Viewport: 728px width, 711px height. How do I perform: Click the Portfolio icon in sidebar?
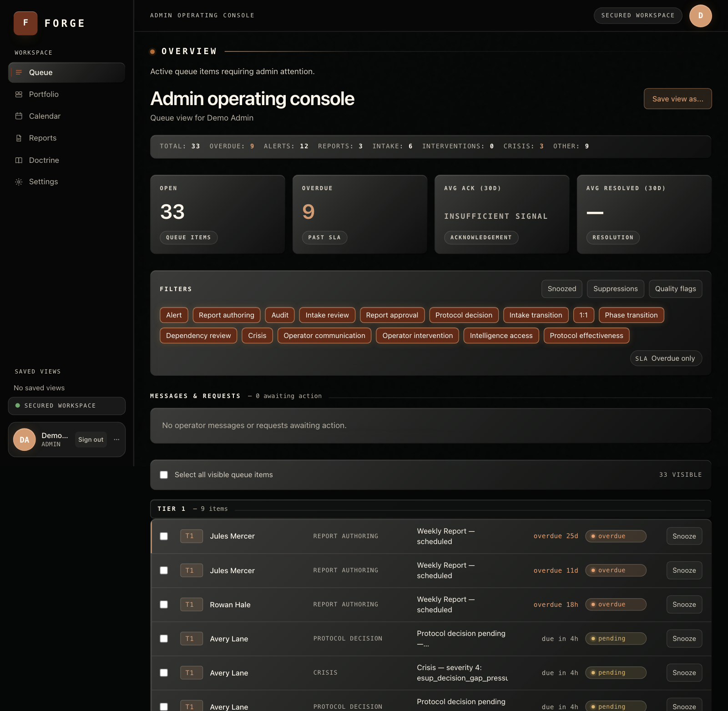[19, 94]
